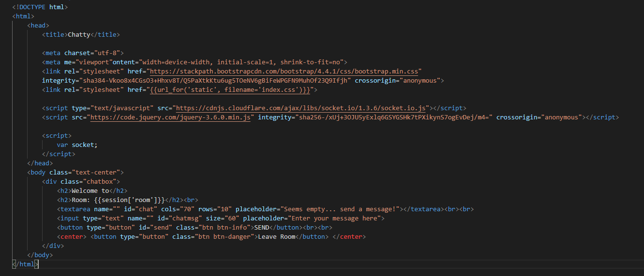Click the SEND button label in code
Screen dimensions: 644x276
[x=261, y=227]
